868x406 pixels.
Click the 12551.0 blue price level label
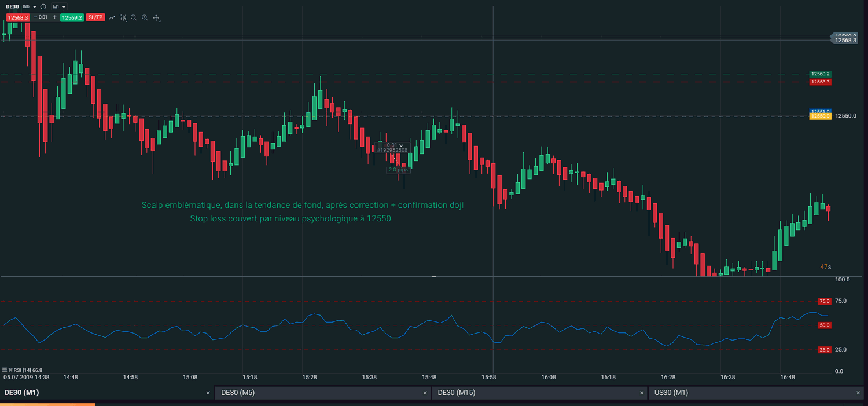(x=820, y=111)
